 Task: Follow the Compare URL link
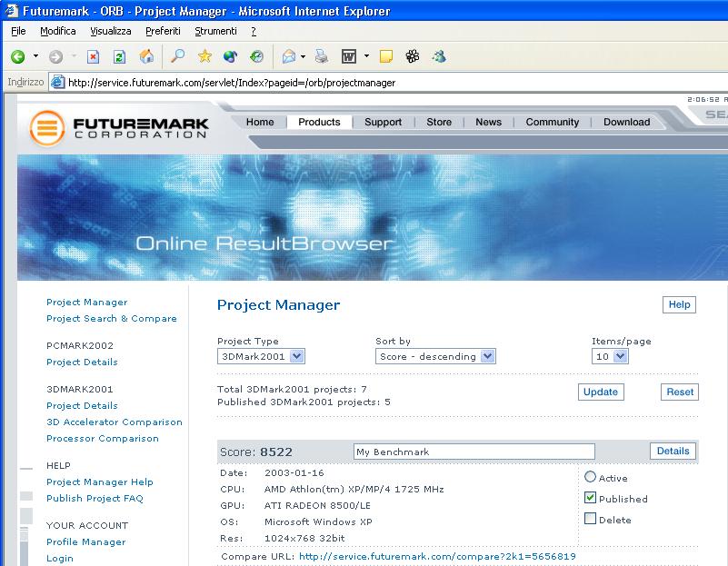437,556
